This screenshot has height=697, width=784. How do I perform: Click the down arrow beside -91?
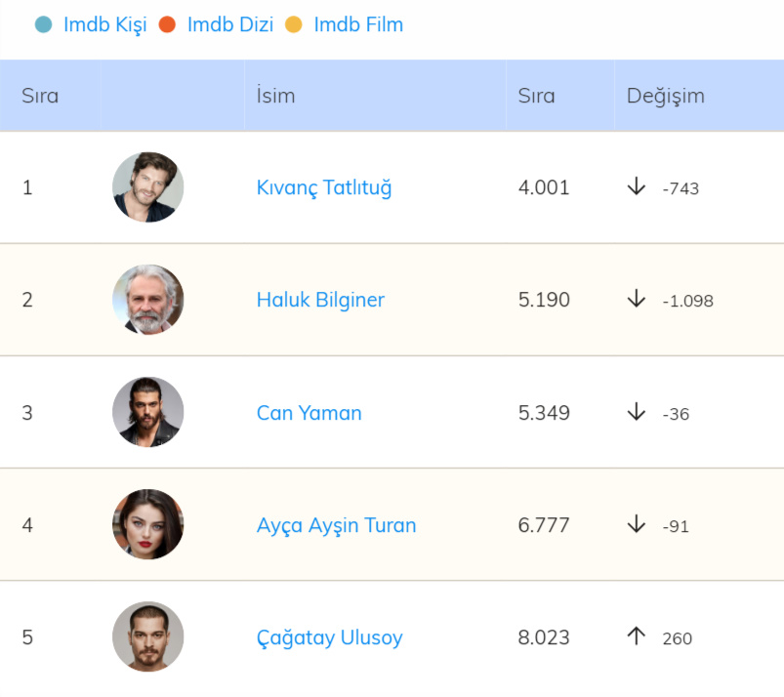tap(637, 524)
